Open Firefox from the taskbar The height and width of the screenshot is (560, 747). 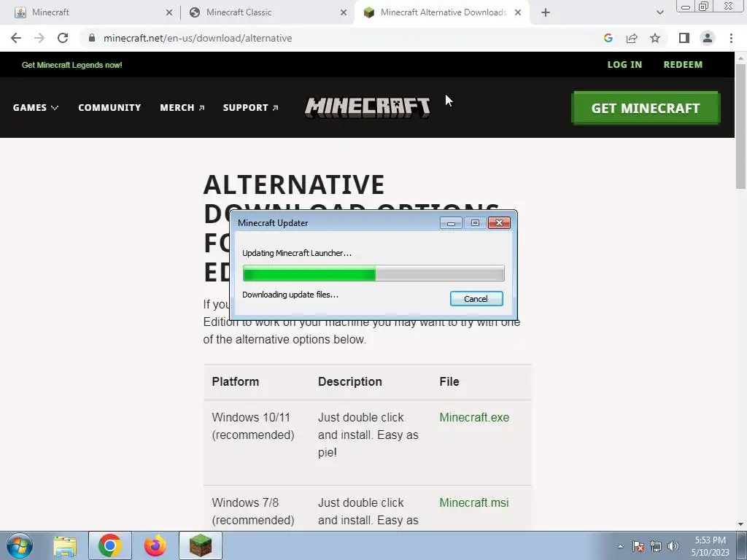click(155, 545)
